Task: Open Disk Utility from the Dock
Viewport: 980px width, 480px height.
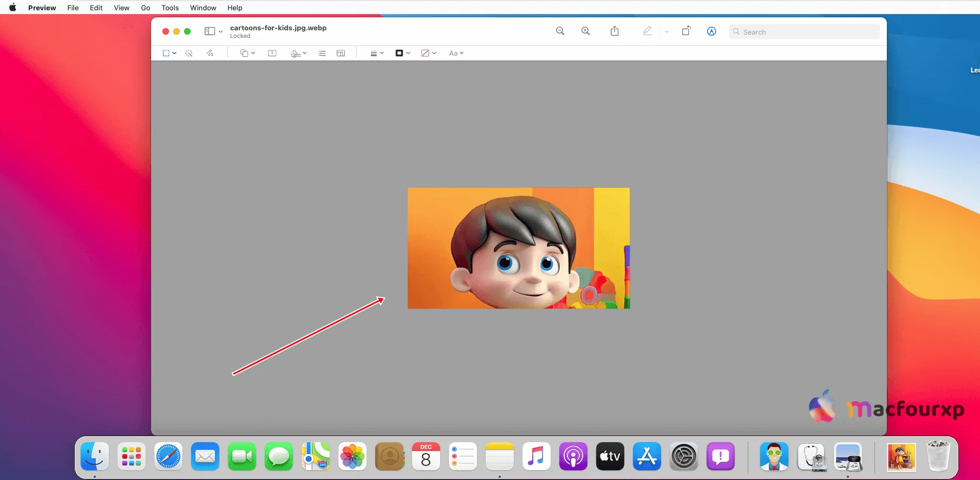Action: pyautogui.click(x=811, y=457)
